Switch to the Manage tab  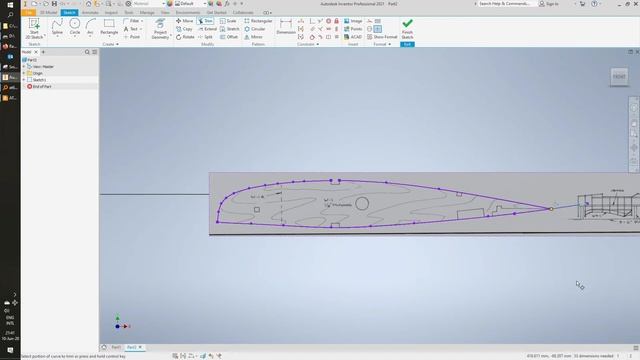pyautogui.click(x=147, y=13)
